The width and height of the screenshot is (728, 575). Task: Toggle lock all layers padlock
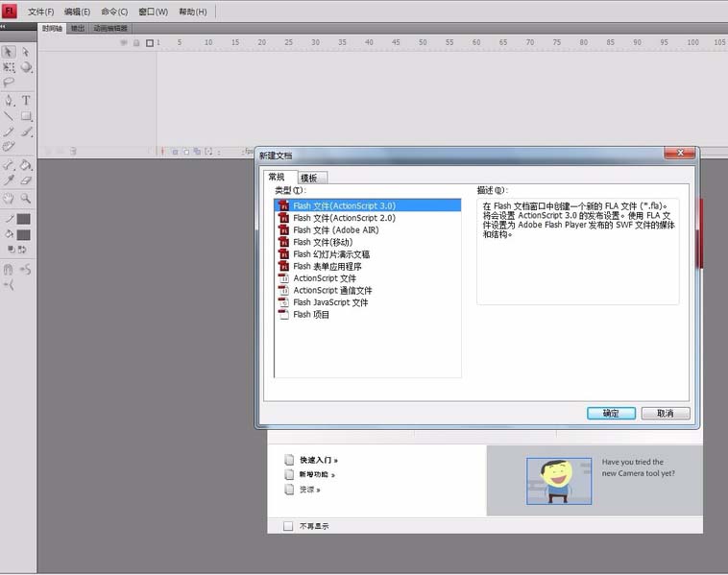point(136,42)
